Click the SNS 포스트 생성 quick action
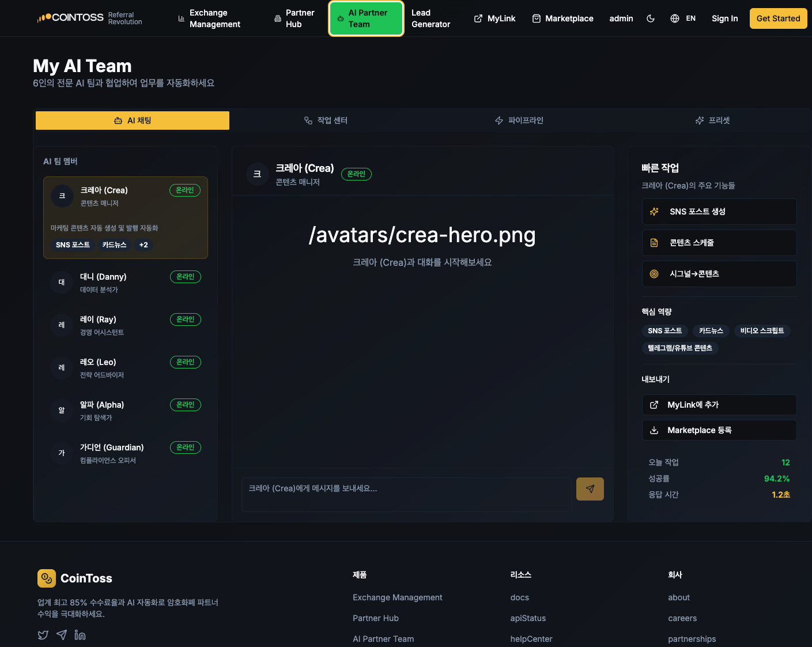 pyautogui.click(x=719, y=212)
